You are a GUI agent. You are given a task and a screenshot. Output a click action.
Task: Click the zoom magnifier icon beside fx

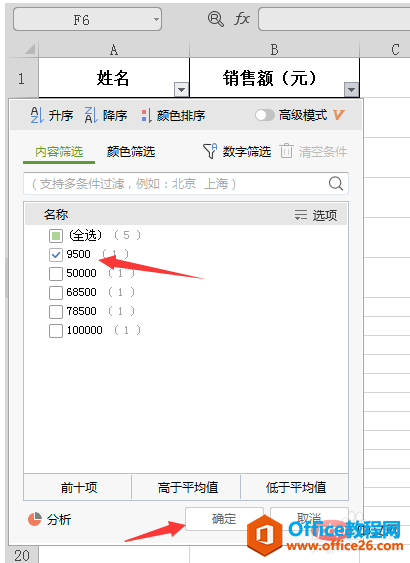tap(215, 19)
